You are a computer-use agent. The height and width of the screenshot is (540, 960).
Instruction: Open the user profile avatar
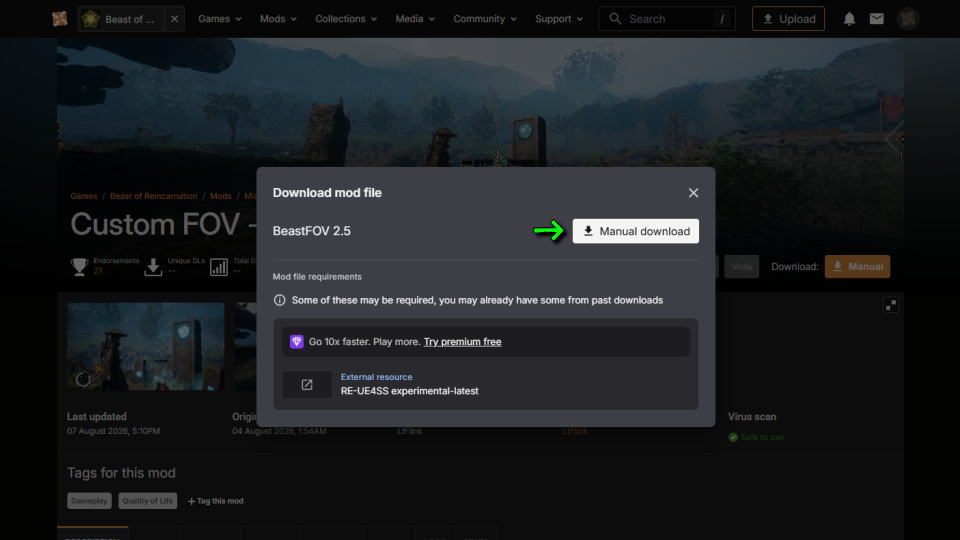tap(908, 19)
